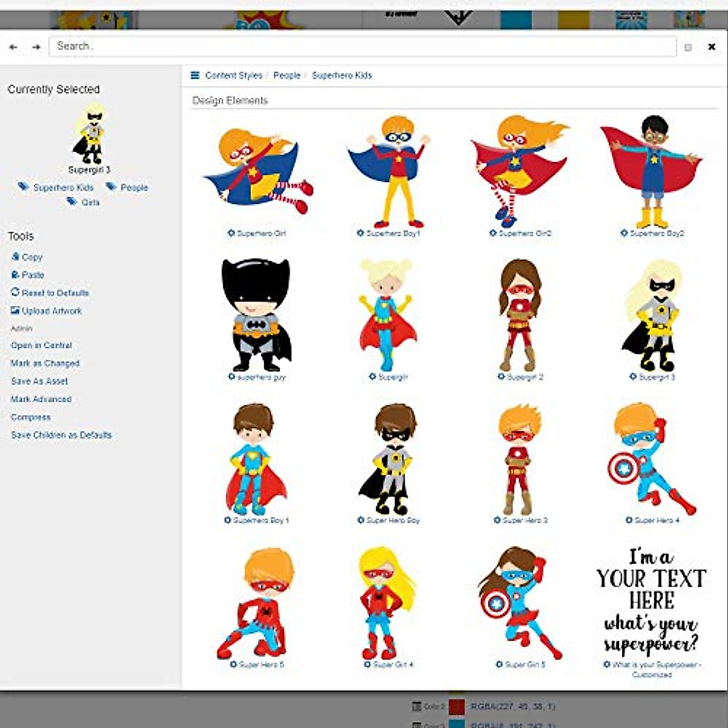Click the Copy tool

32,257
